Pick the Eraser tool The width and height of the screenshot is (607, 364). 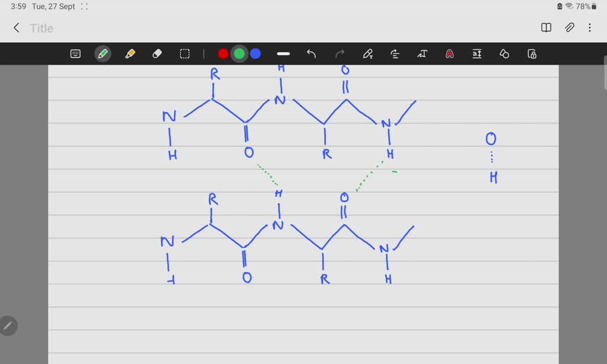[x=156, y=53]
